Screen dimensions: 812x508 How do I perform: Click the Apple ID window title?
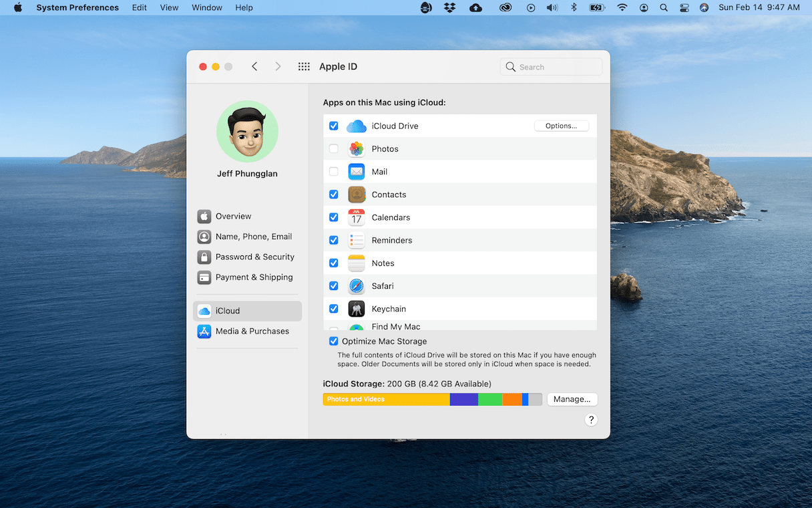point(338,67)
